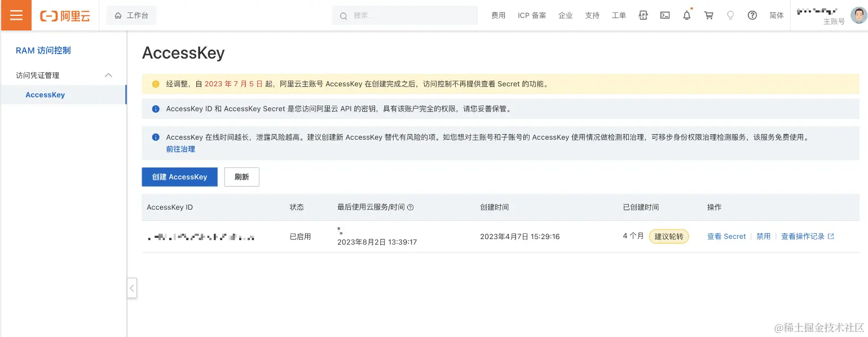Click the 创建 AccessKey button
Screen dimensions: 868x337
pos(179,177)
